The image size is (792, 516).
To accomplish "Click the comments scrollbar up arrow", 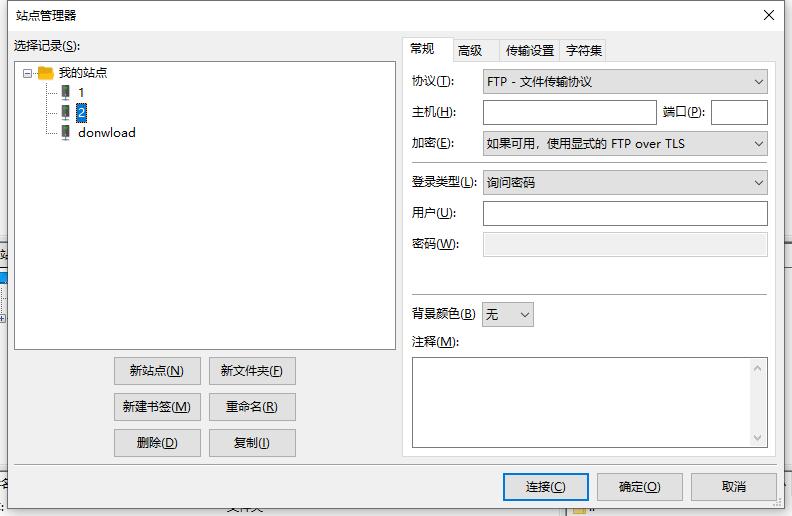I will (x=757, y=369).
